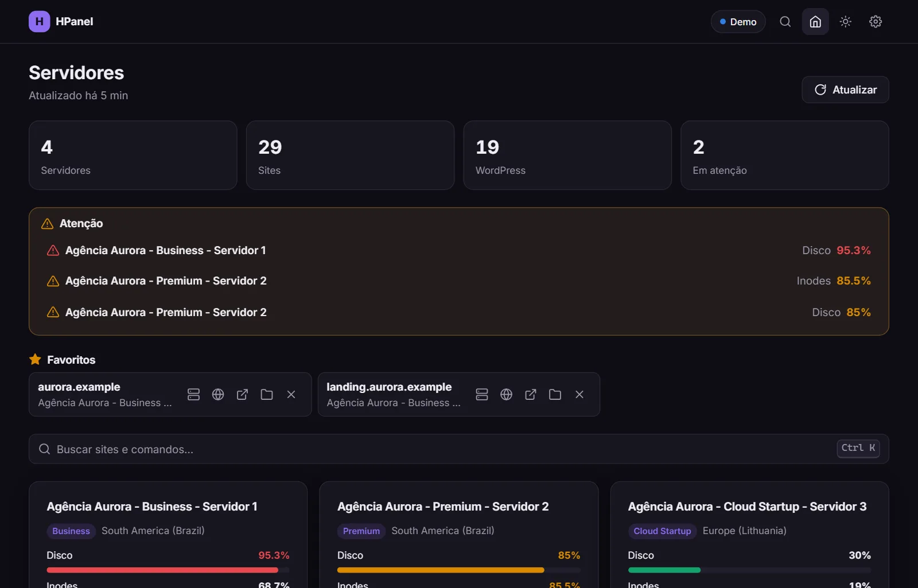Open external link for aurora.example favorite
The width and height of the screenshot is (918, 588).
242,395
